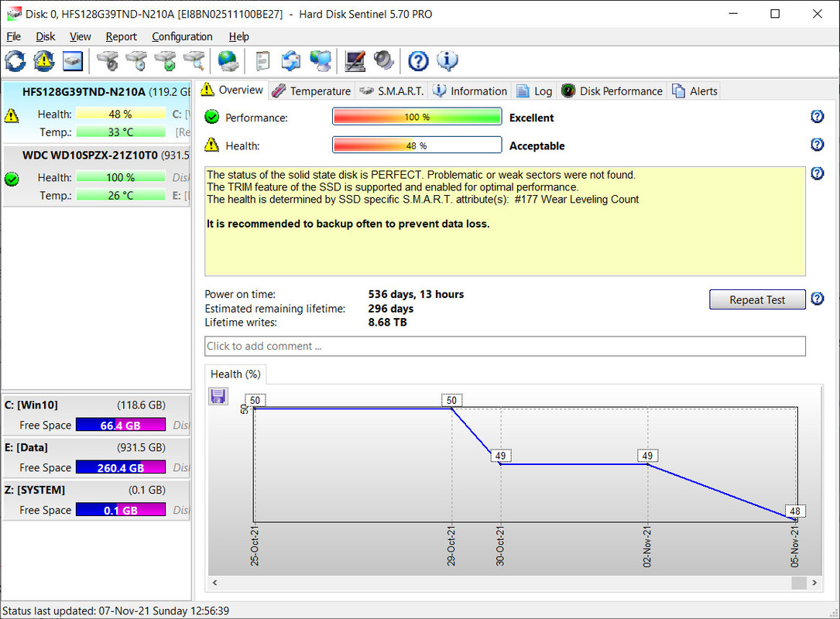The height and width of the screenshot is (619, 840).
Task: Select the E: [Data] partition
Action: (97, 457)
